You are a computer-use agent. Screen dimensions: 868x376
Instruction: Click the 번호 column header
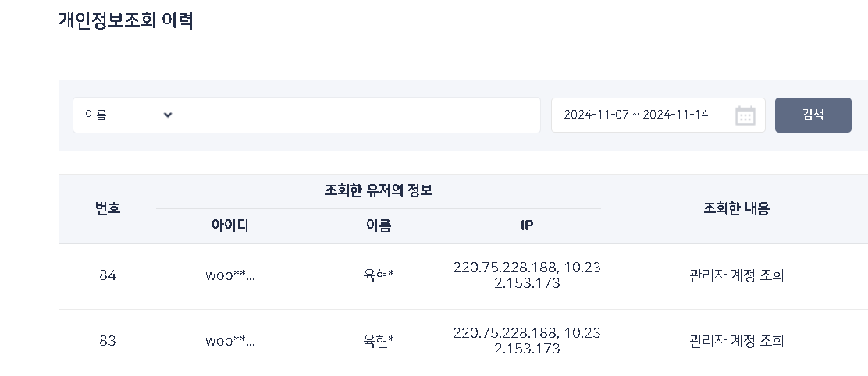click(108, 208)
